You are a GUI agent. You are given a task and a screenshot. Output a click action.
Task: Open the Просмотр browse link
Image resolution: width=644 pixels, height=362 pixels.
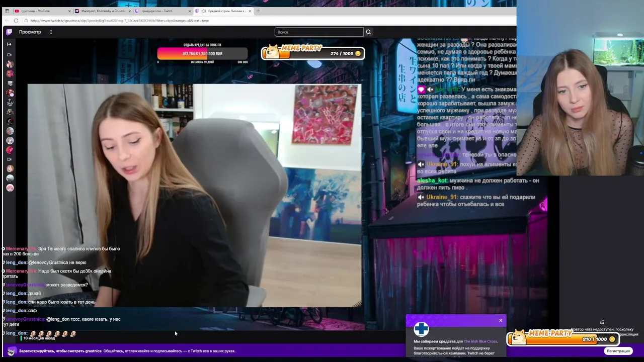pos(30,32)
